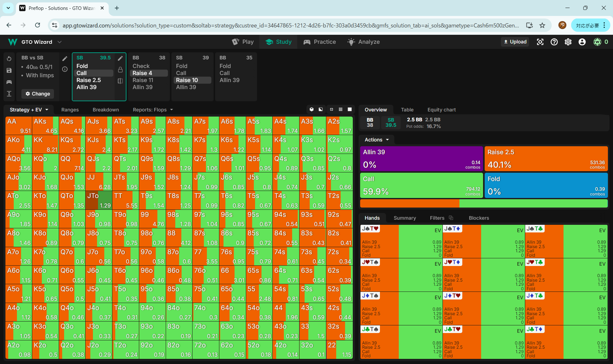Expand the Reports: Flops dropdown
The width and height of the screenshot is (613, 364).
coord(153,110)
